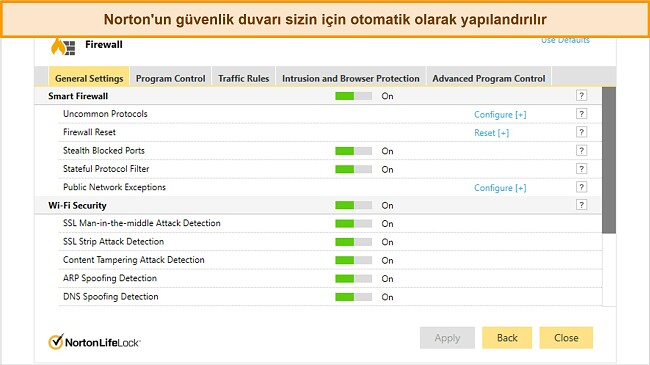Click Content Tampering Attack Detection label
The width and height of the screenshot is (650, 365).
(x=134, y=260)
